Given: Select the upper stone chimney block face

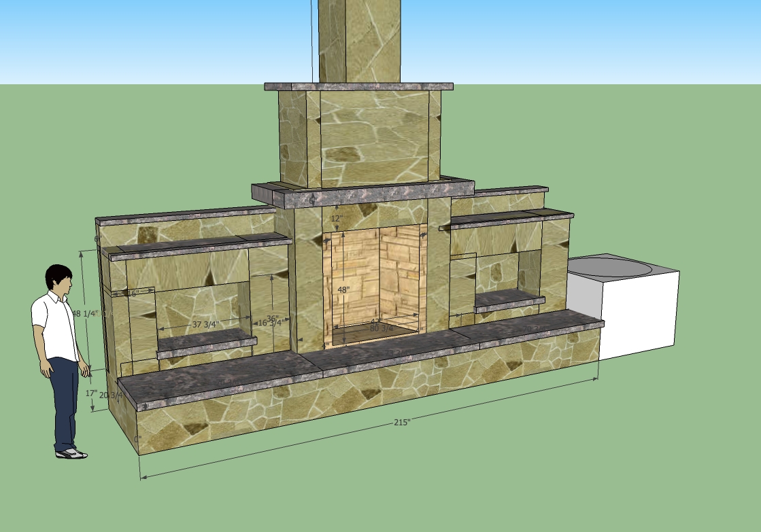Looking at the screenshot, I should 374,139.
